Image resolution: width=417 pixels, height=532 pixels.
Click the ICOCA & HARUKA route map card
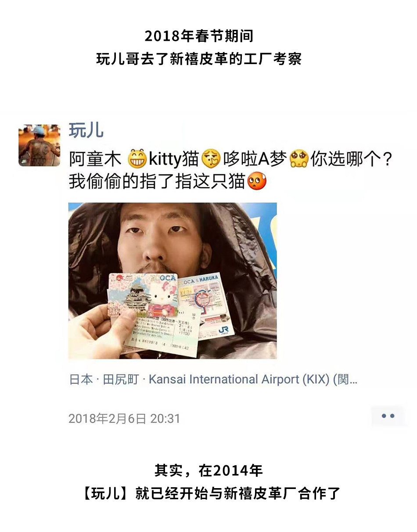206,305
